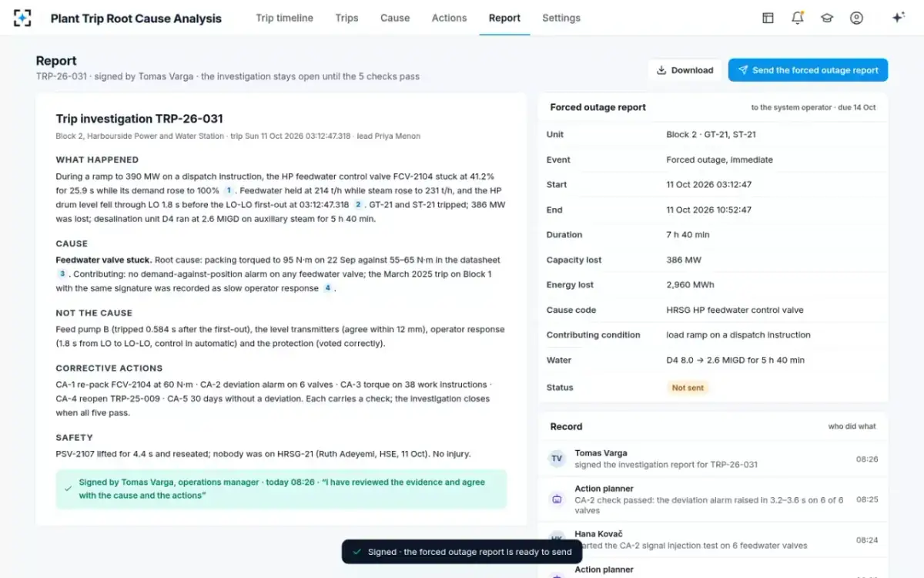The width and height of the screenshot is (924, 578).
Task: Send the forced outage report
Action: click(x=808, y=70)
